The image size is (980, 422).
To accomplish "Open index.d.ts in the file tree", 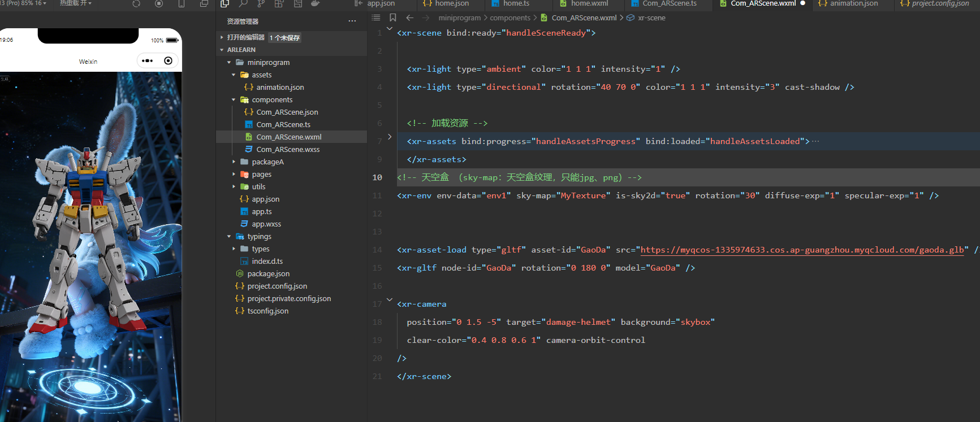I will [292, 261].
